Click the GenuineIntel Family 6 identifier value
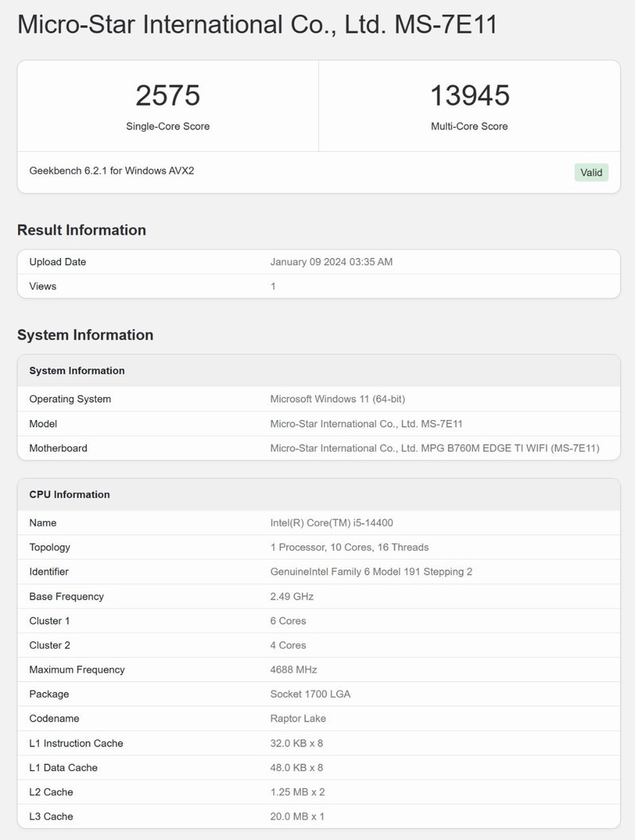 point(371,572)
